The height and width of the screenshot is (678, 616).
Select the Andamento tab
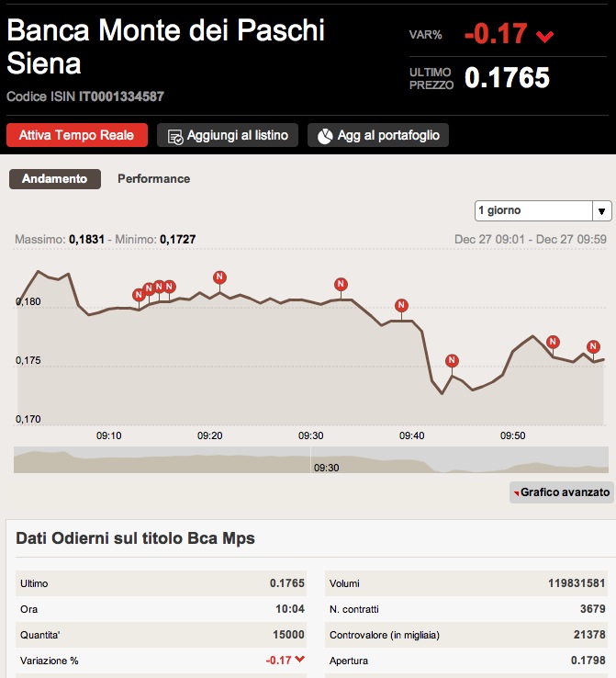click(54, 179)
